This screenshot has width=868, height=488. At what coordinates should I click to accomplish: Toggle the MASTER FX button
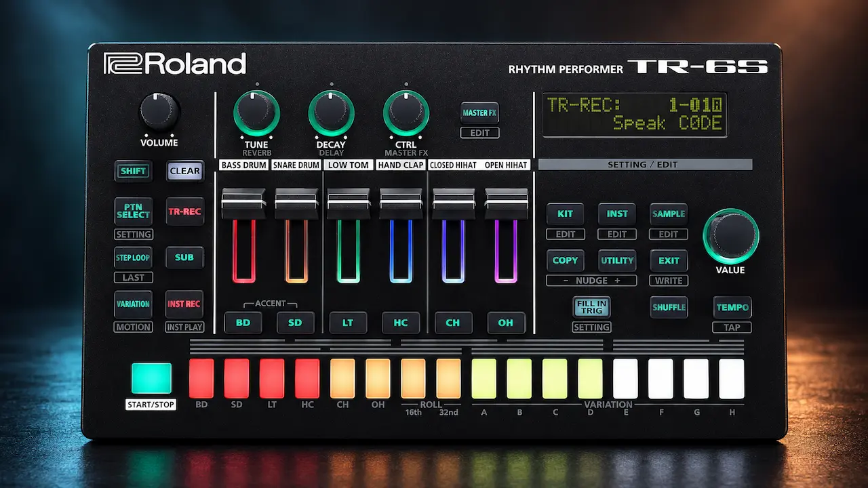[479, 113]
